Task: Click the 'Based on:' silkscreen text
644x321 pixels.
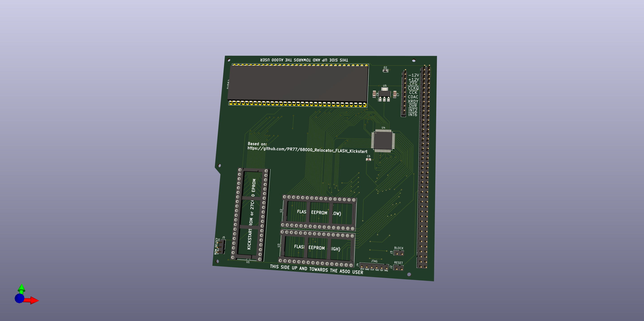Action: (257, 144)
